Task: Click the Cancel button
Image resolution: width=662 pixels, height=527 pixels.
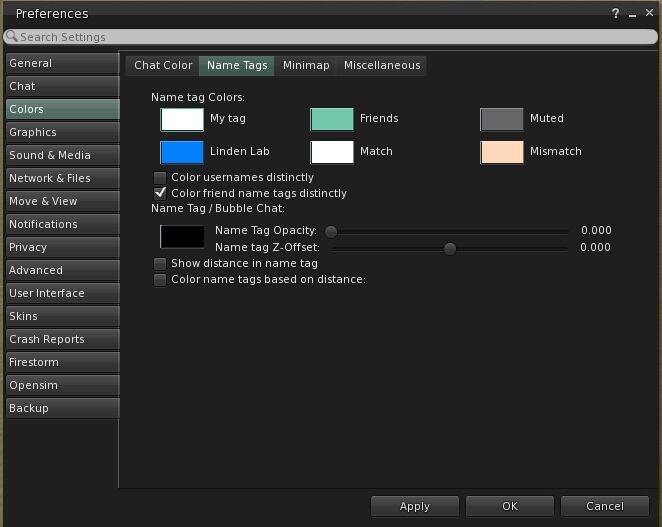Action: pos(605,506)
